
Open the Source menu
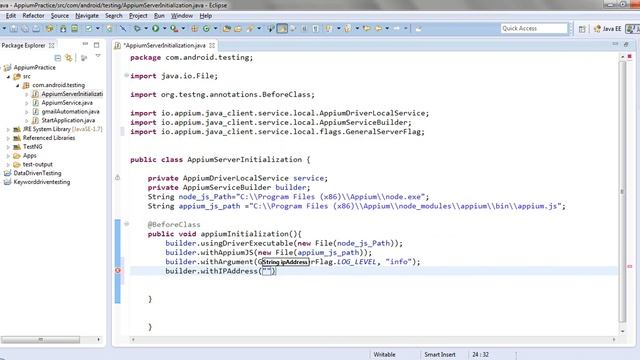tap(60, 16)
